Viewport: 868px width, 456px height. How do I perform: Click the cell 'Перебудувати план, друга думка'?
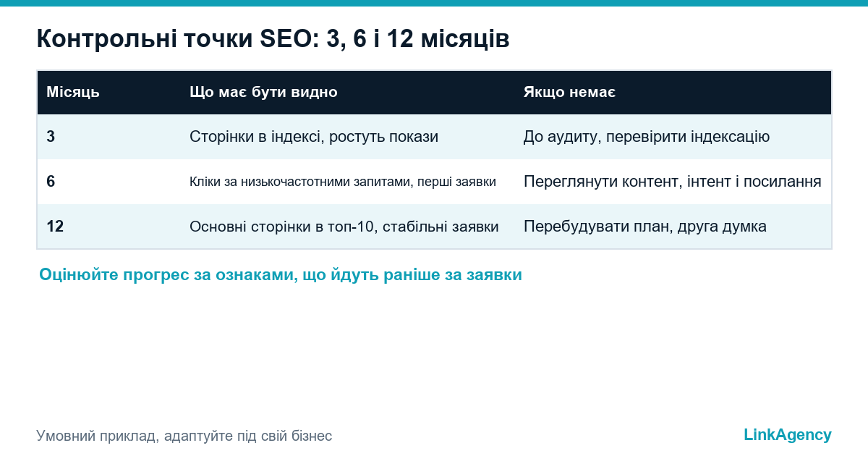pyautogui.click(x=645, y=227)
